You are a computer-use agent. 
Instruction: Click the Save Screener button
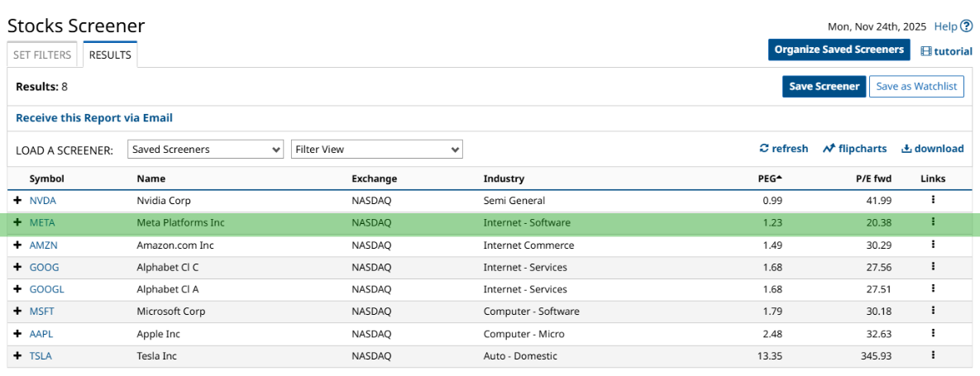pyautogui.click(x=823, y=87)
